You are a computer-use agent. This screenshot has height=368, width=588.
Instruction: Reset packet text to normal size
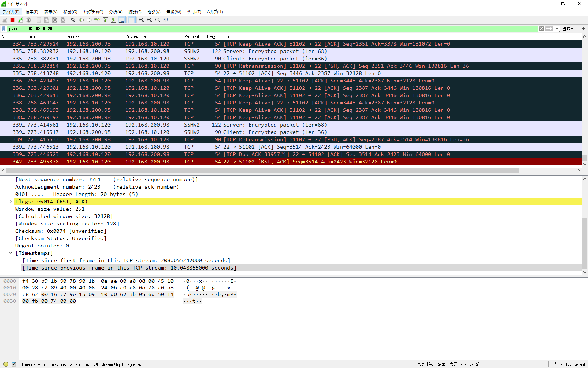(158, 20)
